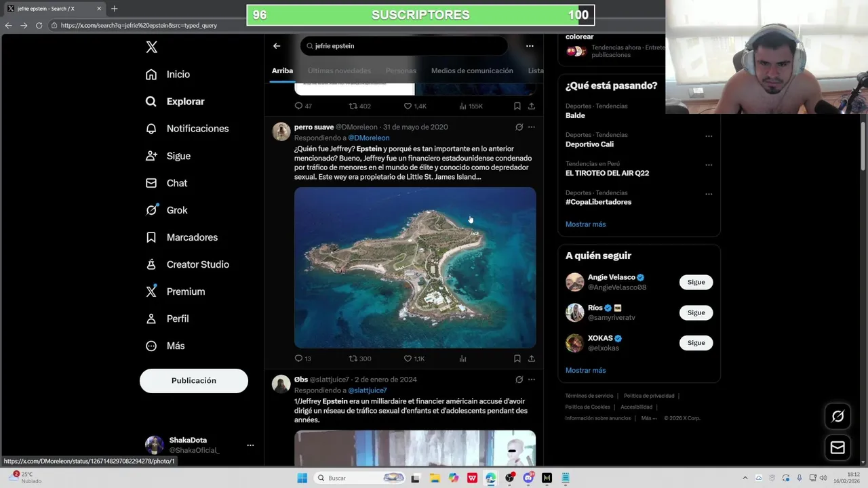Click the Marcadores bookmark icon
Screen dimensions: 868x488
[151, 237]
